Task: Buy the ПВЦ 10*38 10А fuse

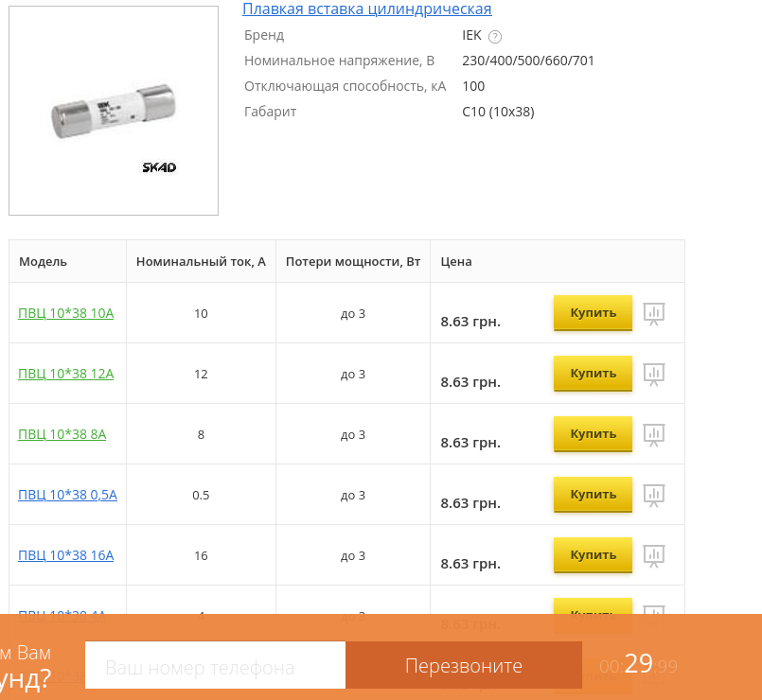Action: [x=593, y=313]
